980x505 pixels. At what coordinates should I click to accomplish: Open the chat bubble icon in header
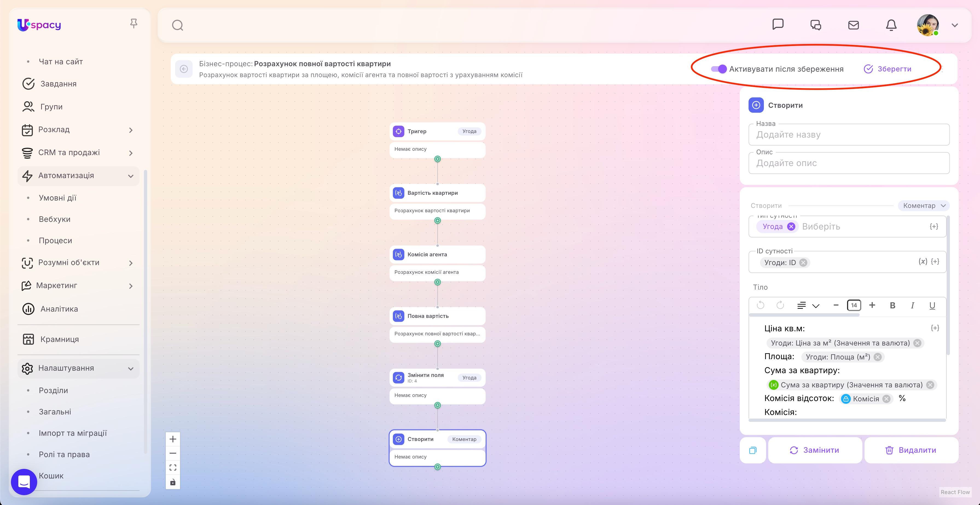tap(778, 25)
